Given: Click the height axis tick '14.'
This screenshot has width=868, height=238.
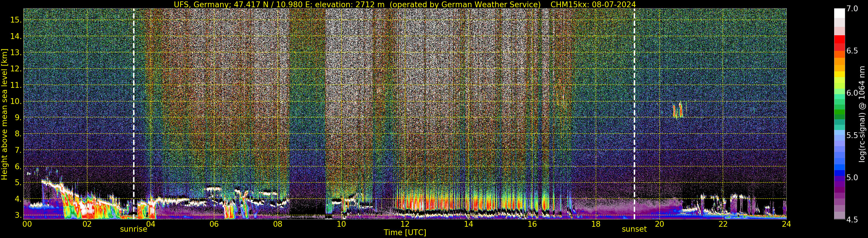Looking at the screenshot, I should click(x=16, y=36).
